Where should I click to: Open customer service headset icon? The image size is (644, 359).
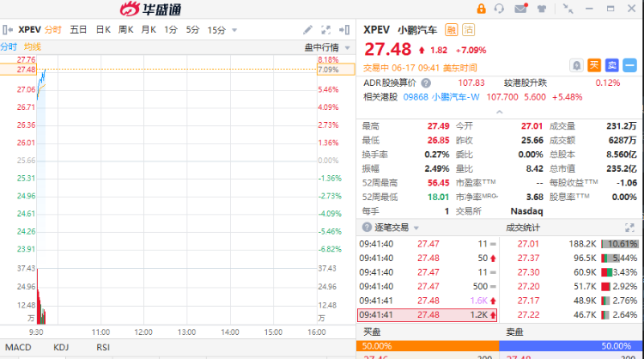coord(499,9)
